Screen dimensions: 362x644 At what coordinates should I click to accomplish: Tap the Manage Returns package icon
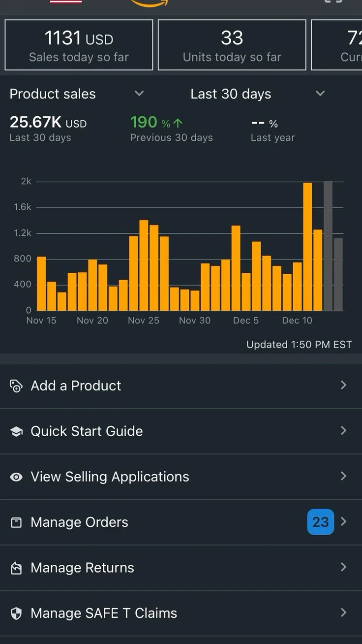16,568
